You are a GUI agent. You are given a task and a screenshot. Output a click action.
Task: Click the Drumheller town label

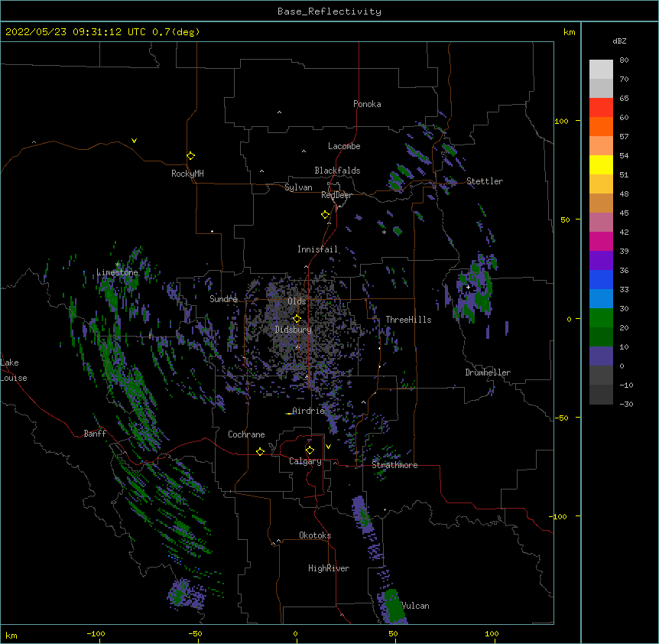pos(488,372)
